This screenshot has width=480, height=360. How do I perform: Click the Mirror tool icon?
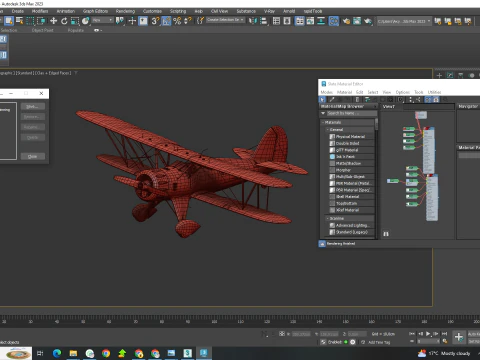pos(253,21)
